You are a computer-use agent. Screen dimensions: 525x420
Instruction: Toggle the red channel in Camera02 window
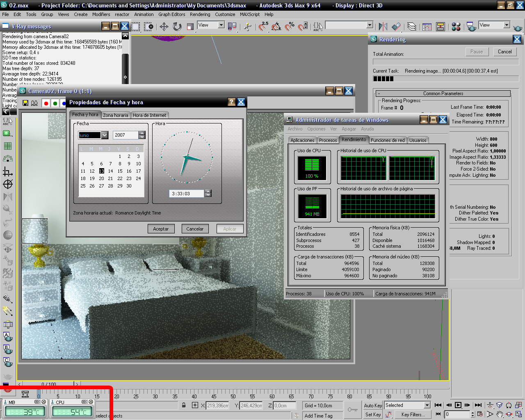pyautogui.click(x=46, y=103)
